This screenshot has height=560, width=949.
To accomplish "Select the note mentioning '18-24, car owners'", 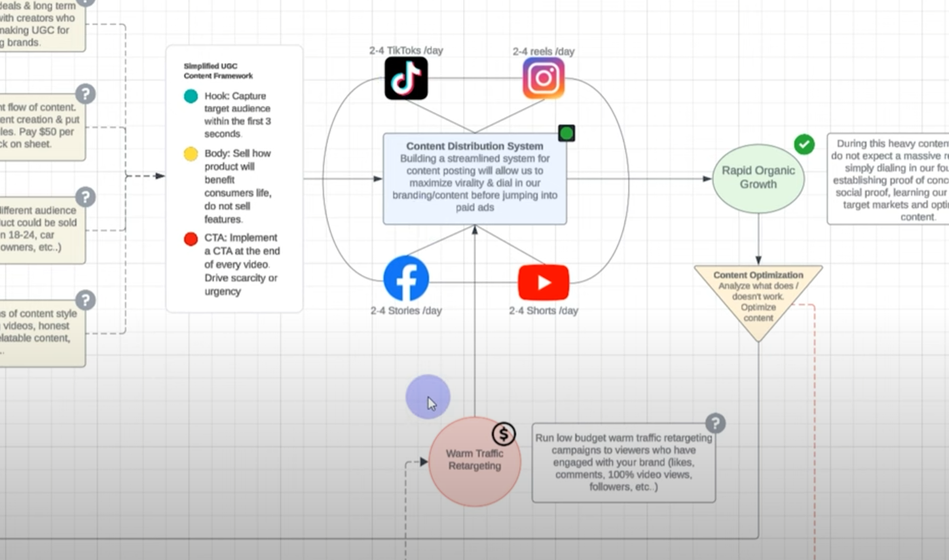I will click(43, 231).
